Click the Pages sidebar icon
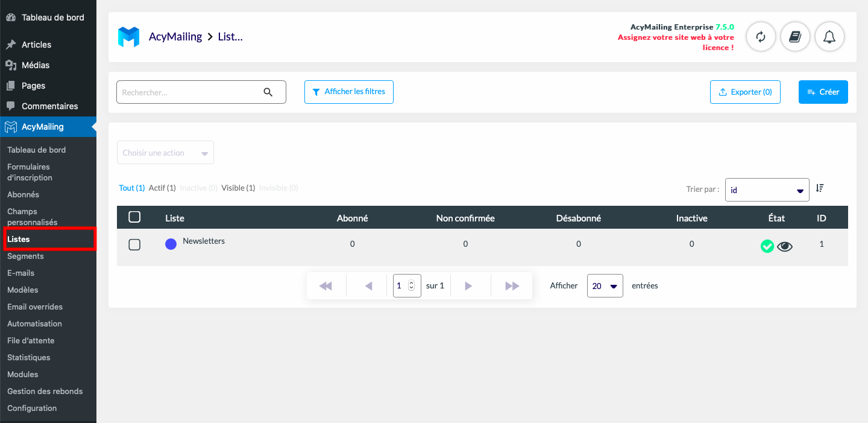Image resolution: width=868 pixels, height=423 pixels. click(x=11, y=86)
